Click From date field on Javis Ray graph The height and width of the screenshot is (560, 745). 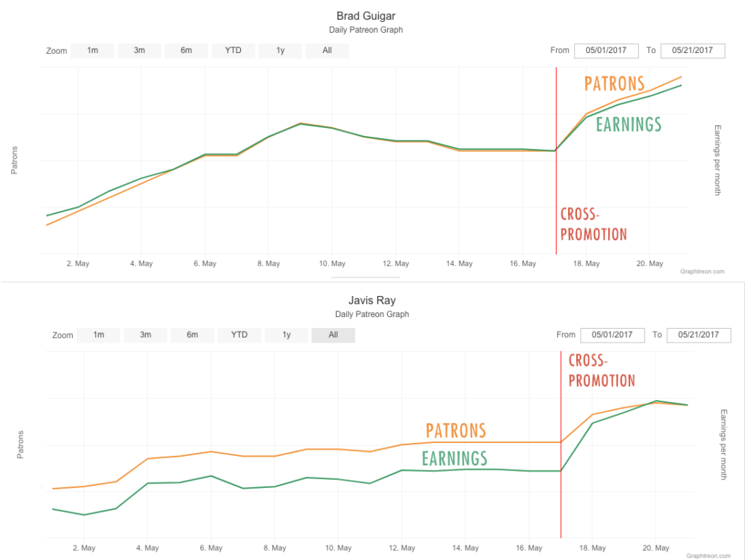coord(612,335)
